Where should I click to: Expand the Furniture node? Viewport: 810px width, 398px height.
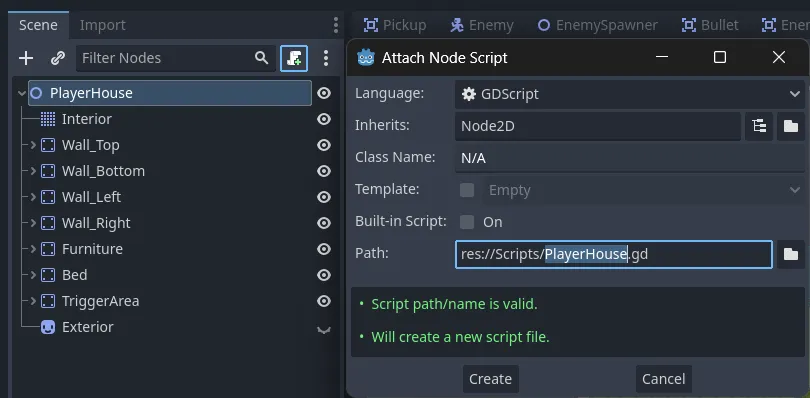pyautogui.click(x=33, y=249)
